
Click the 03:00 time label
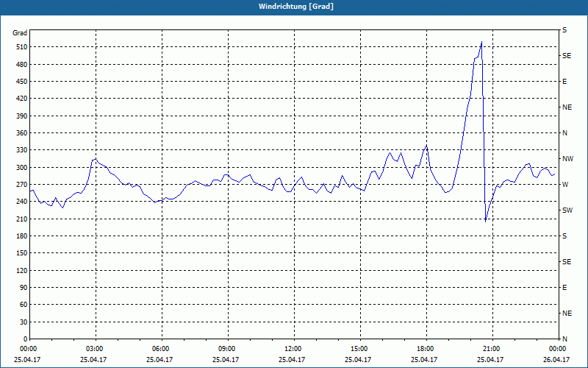[94, 349]
